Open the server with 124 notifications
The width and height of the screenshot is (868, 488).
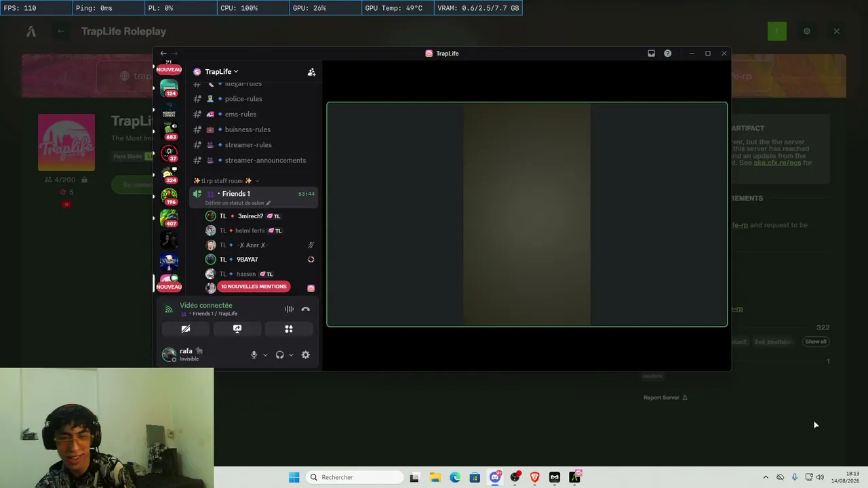coord(169,89)
